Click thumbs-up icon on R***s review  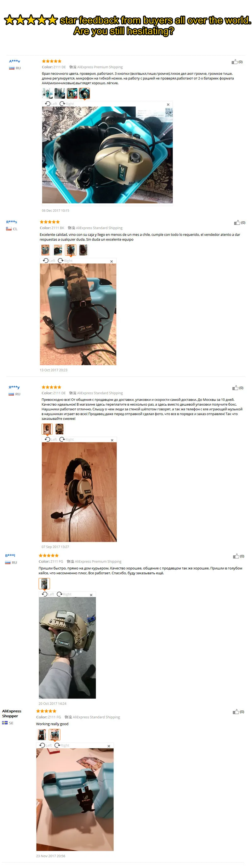(x=237, y=223)
